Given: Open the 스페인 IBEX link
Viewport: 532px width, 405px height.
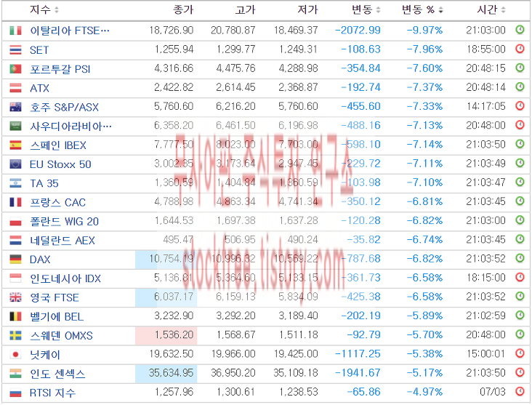Looking at the screenshot, I should (58, 145).
